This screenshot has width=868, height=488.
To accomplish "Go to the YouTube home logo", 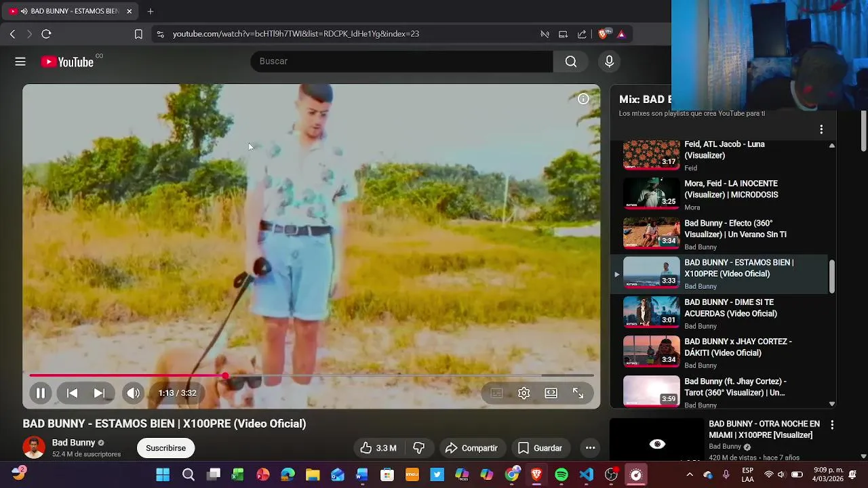I will click(67, 62).
